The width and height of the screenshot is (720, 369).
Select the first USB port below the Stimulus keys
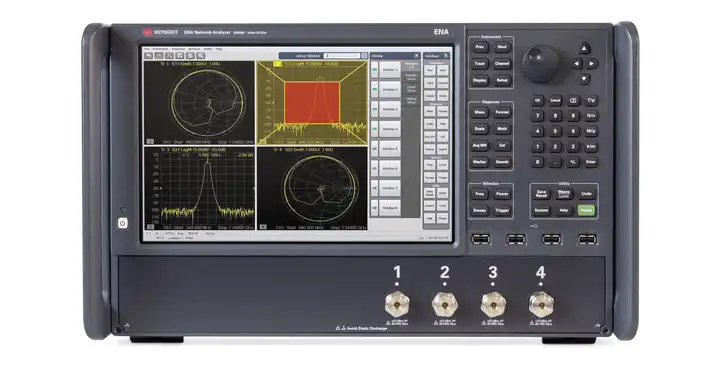(480, 239)
